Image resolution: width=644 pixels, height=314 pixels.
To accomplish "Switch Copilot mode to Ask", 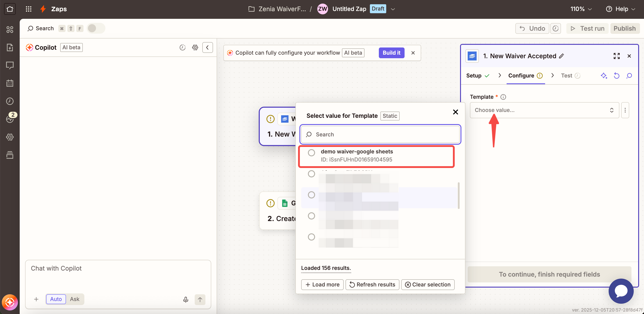I will (75, 299).
